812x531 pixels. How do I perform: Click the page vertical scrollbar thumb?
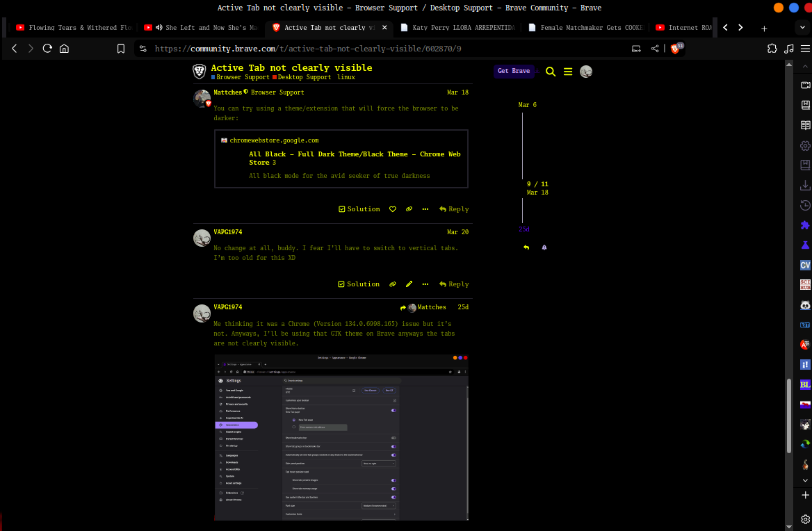tap(788, 416)
